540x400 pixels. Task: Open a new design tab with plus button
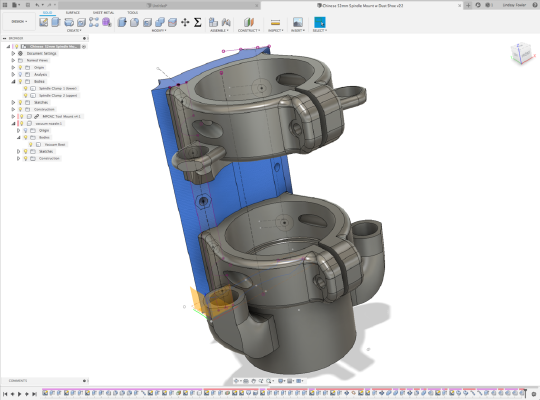[x=468, y=5]
